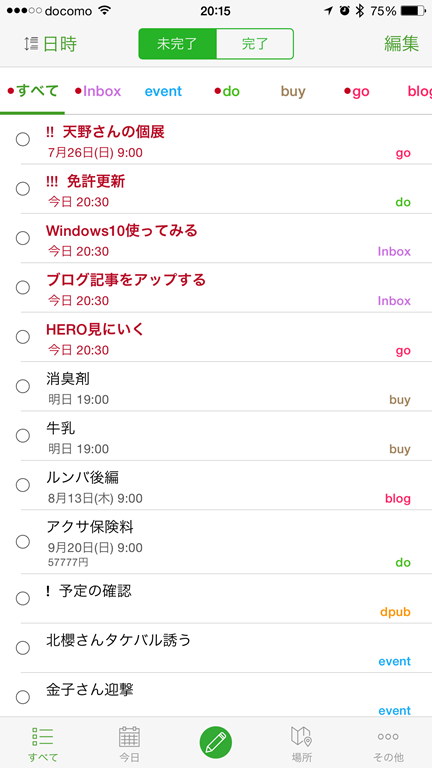Open the event category tab
This screenshot has height=768, width=432.
tap(163, 91)
